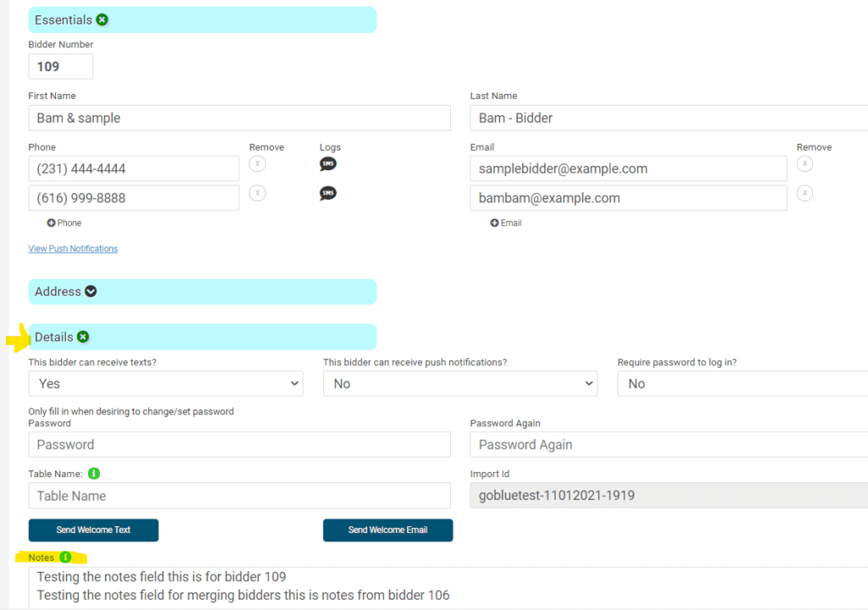Remove the (616) 999-8888 phone number

pos(258,193)
